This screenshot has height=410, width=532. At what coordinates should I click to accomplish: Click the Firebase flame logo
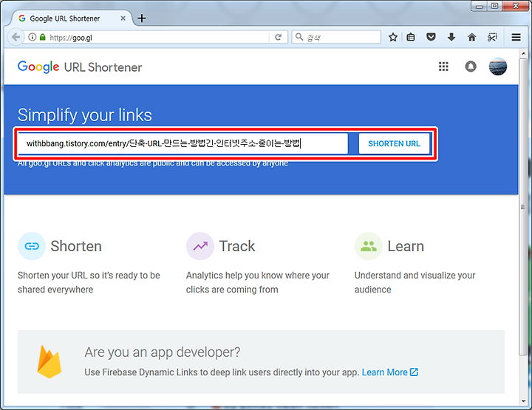point(50,362)
